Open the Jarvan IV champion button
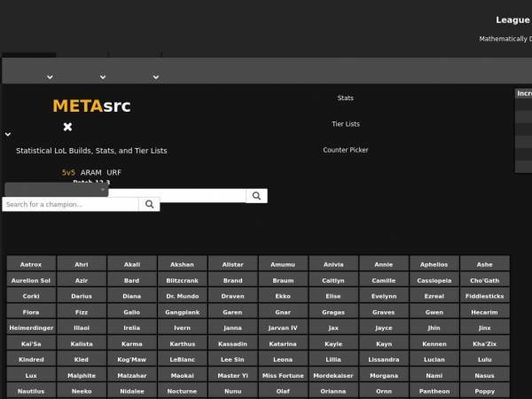Screen dimensions: 532x399 tap(283, 327)
